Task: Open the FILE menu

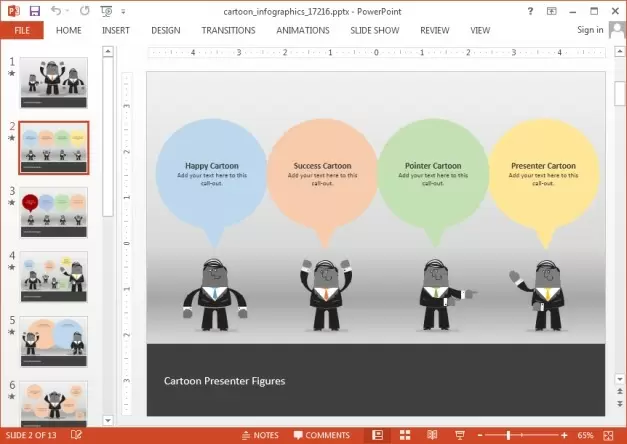Action: tap(21, 30)
